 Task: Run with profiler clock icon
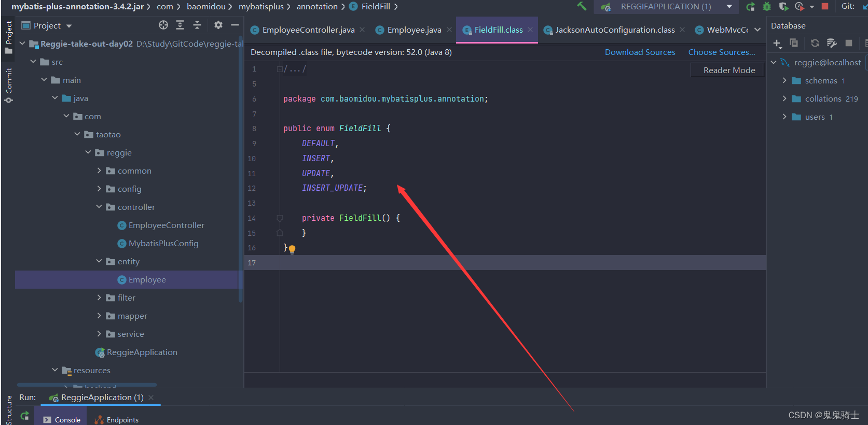800,7
